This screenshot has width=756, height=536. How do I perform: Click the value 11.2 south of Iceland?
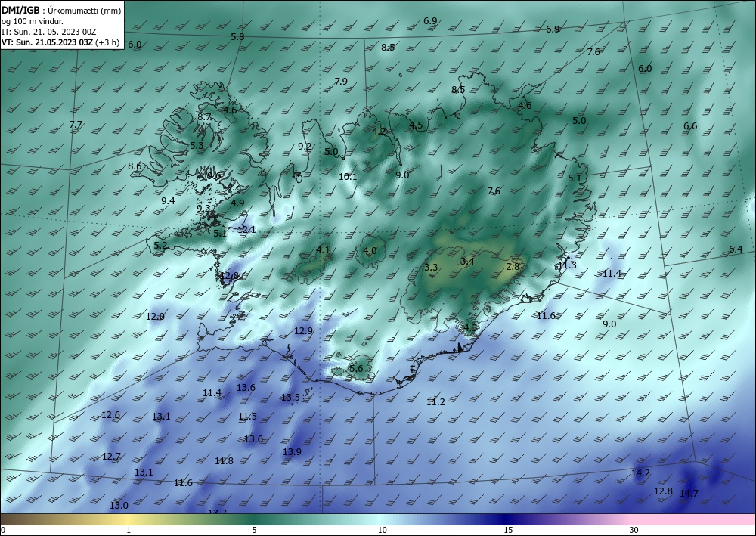[x=436, y=401]
